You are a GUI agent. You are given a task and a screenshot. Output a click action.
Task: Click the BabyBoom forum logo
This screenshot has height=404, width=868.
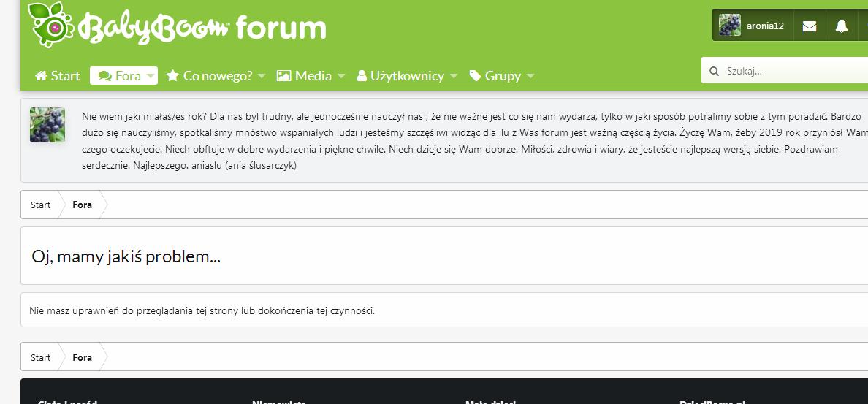coord(178,25)
